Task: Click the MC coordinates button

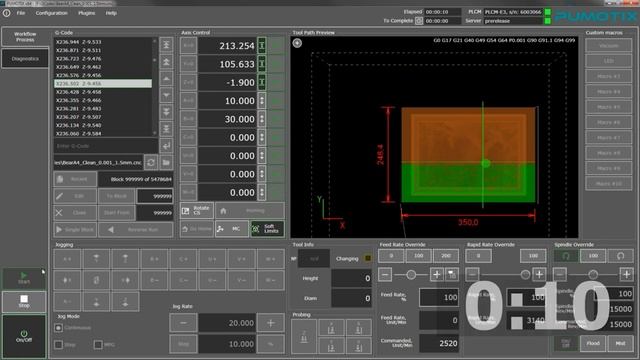Action: click(231, 229)
